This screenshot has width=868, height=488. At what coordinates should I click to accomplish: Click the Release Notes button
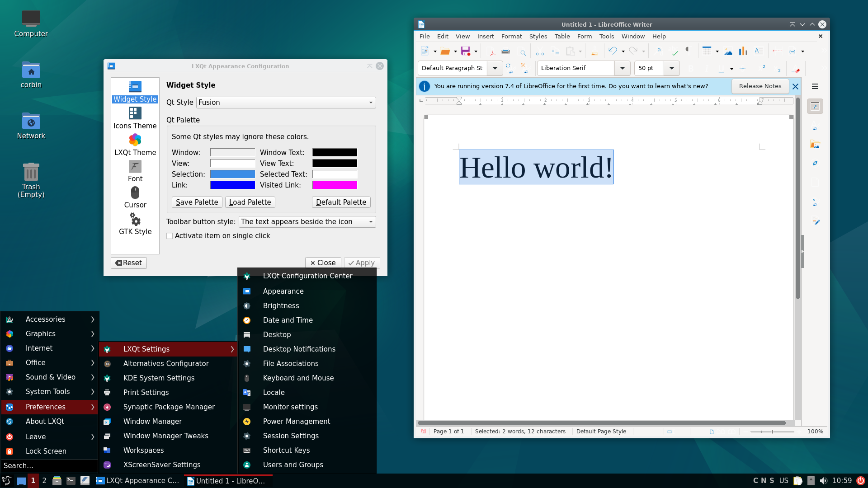tap(759, 86)
